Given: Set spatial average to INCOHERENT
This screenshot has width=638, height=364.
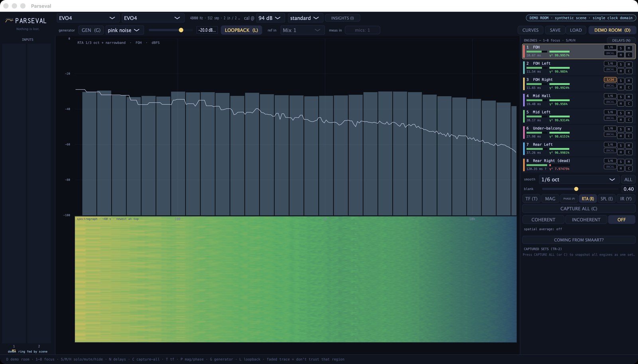Looking at the screenshot, I should (586, 220).
